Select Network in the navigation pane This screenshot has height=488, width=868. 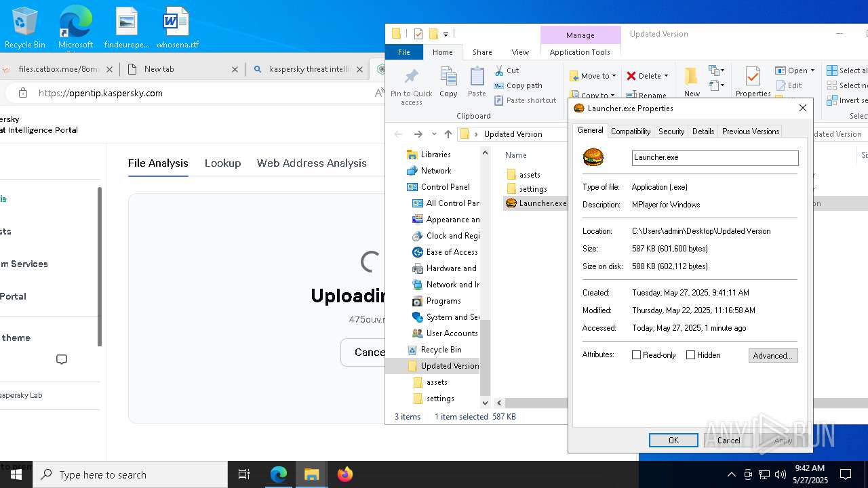click(x=429, y=171)
